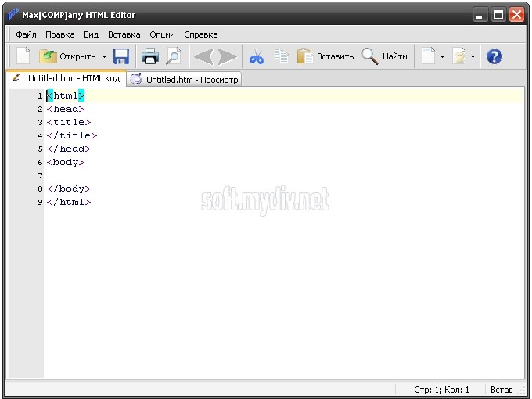The height and width of the screenshot is (399, 532).
Task: Open the Опции menu
Action: (162, 34)
